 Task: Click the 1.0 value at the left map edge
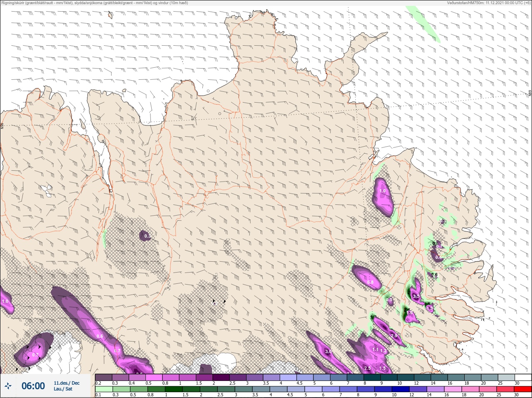5,301
